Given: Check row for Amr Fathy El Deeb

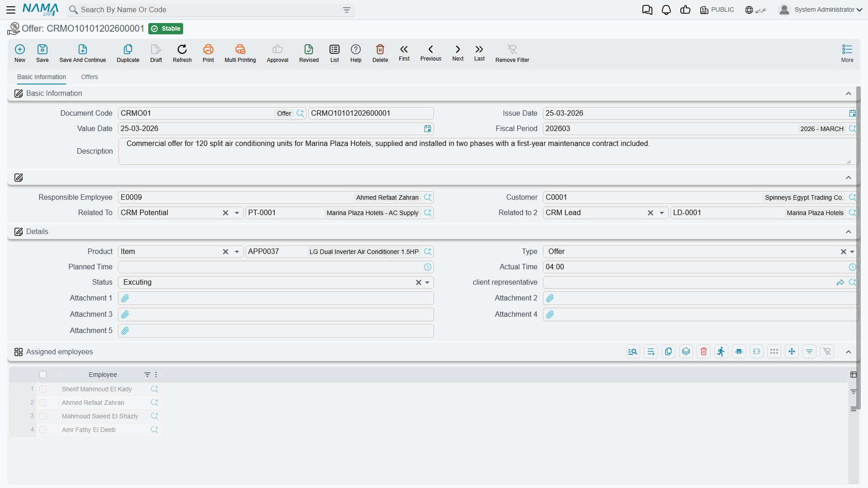Looking at the screenshot, I should (43, 430).
